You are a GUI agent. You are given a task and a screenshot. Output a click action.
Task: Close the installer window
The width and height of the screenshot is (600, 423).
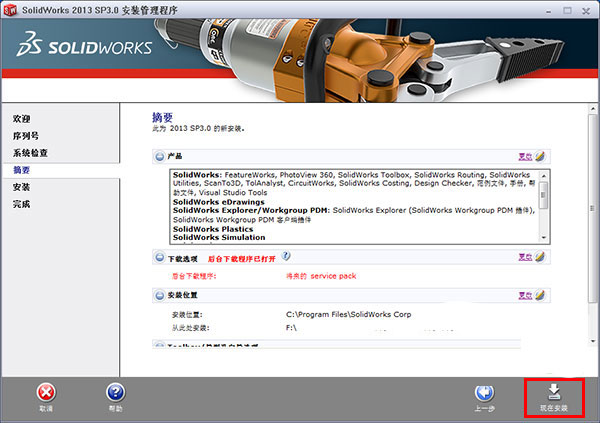pos(586,11)
